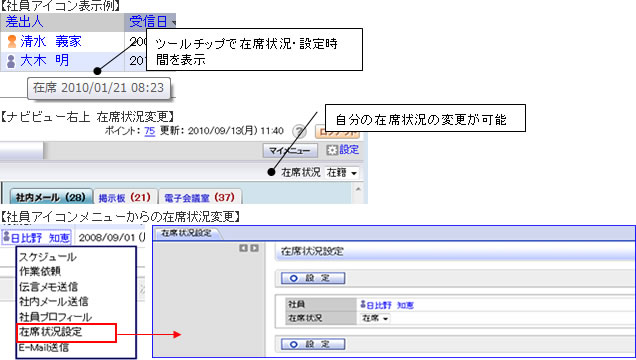
Task: Open sender link 清水 義家
Action: click(51, 41)
